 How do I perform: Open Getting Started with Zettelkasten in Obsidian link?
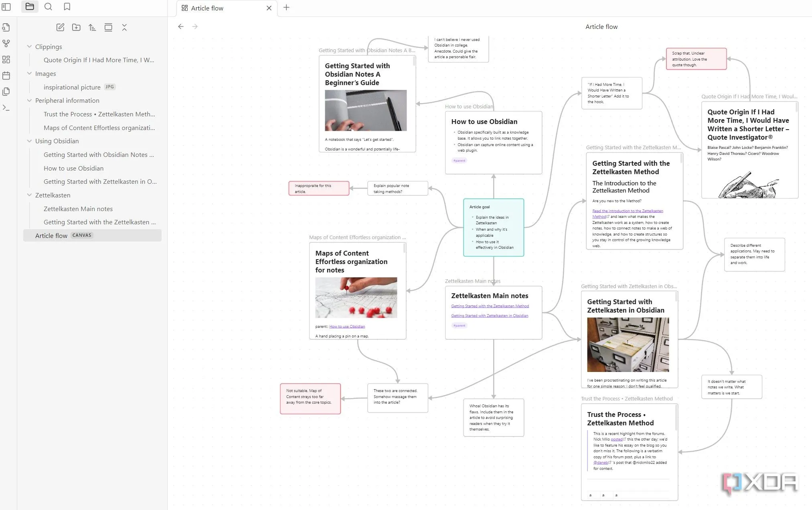(489, 316)
